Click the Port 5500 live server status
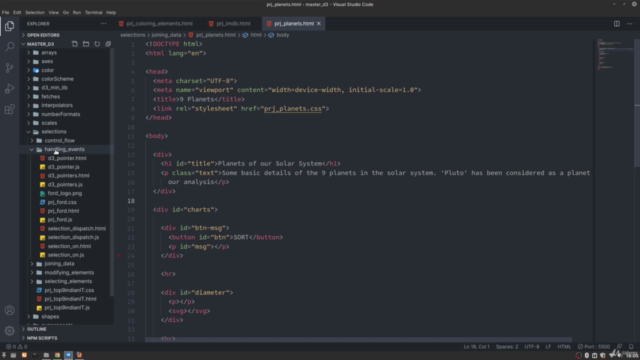Image resolution: width=640 pixels, height=360 pixels. tap(594, 347)
